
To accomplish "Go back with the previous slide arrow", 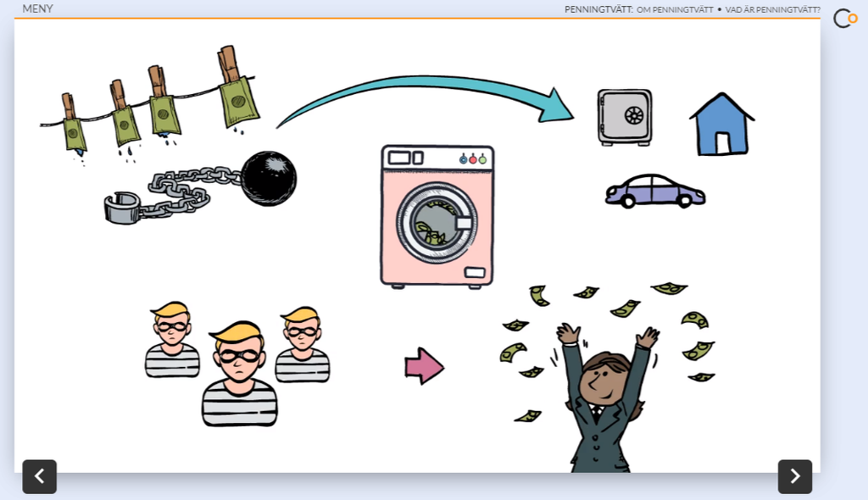I will [x=39, y=476].
